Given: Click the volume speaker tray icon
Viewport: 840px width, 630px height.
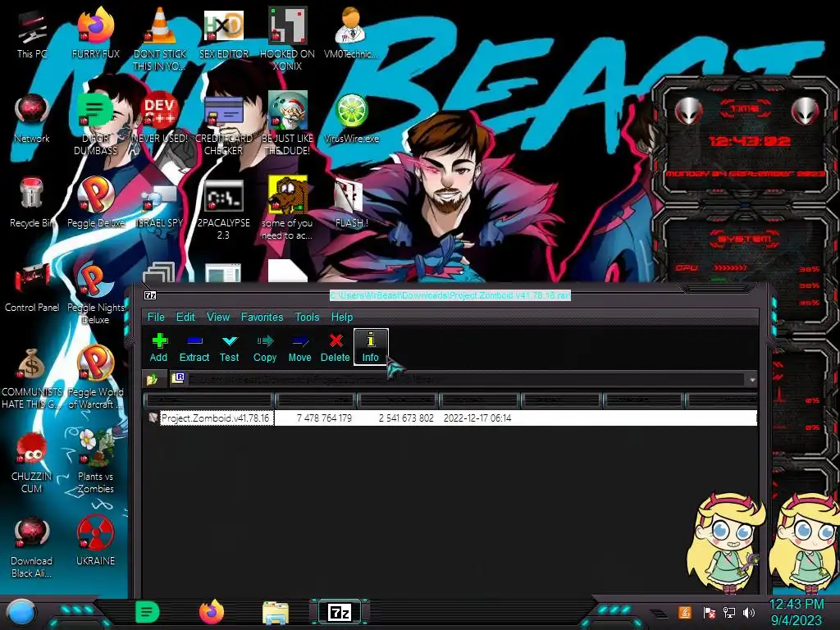Looking at the screenshot, I should pos(748,612).
